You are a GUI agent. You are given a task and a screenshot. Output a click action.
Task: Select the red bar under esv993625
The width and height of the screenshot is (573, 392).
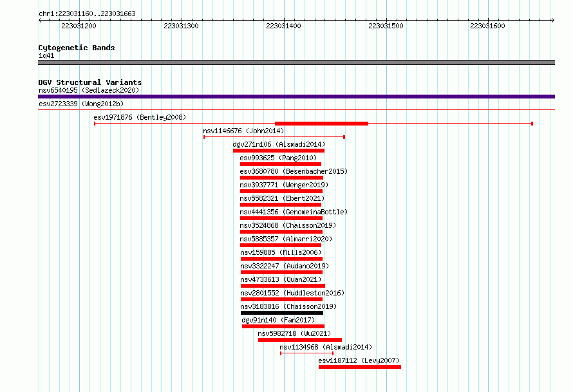(x=281, y=164)
